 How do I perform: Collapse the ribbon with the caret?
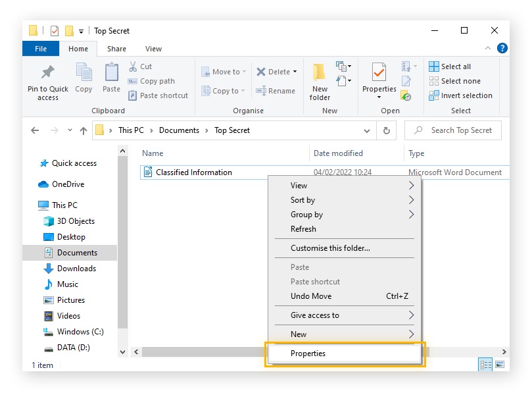(x=487, y=48)
